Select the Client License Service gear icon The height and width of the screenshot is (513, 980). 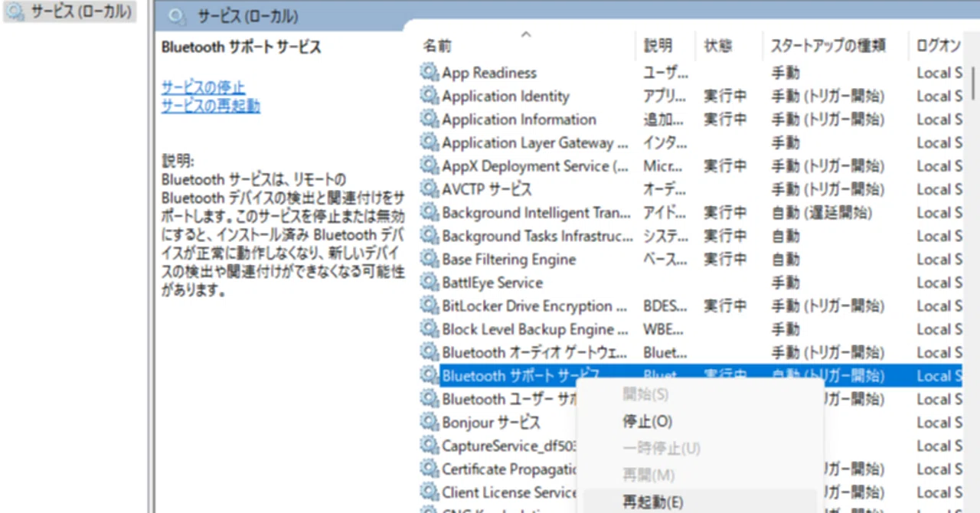pos(429,492)
